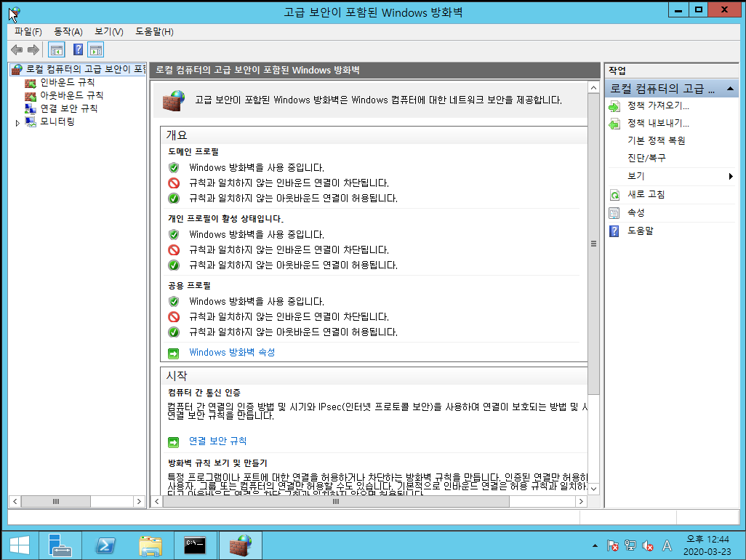Click the 새로 고침 refresh icon
This screenshot has height=560, width=746.
point(614,195)
